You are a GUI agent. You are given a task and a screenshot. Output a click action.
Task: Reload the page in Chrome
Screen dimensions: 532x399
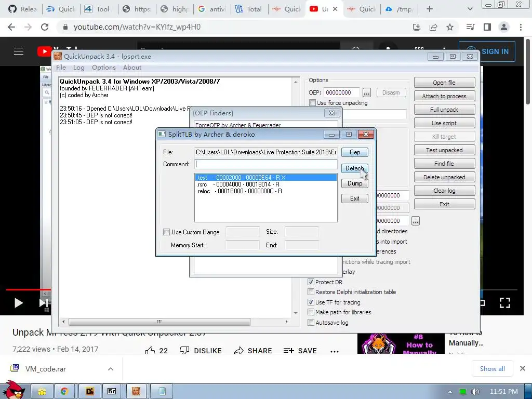45,27
